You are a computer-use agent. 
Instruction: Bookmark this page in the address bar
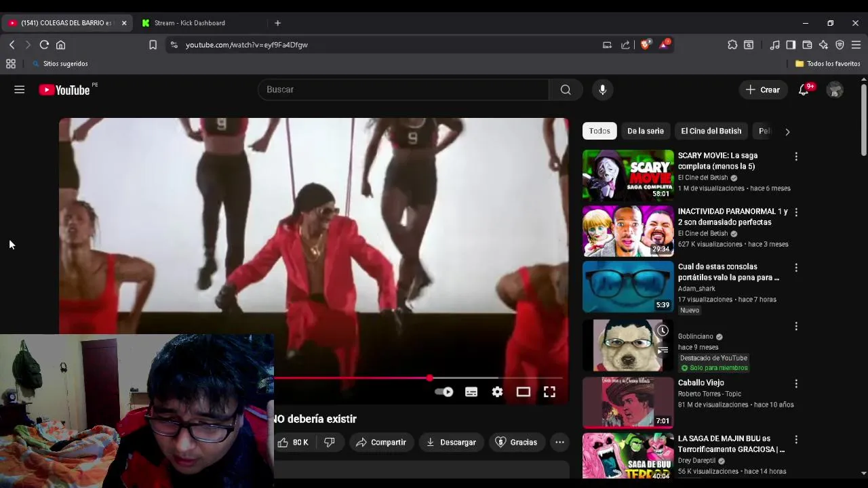pyautogui.click(x=153, y=45)
